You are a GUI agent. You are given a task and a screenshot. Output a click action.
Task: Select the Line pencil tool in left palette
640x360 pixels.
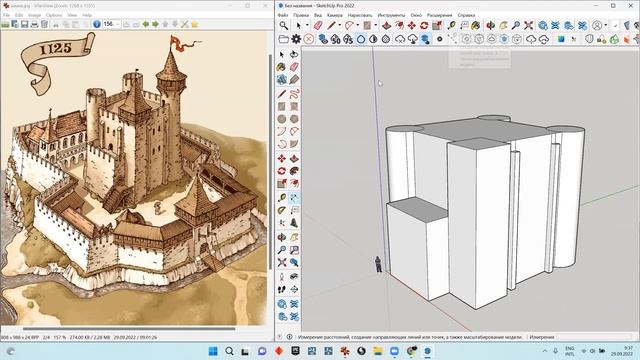(282, 94)
